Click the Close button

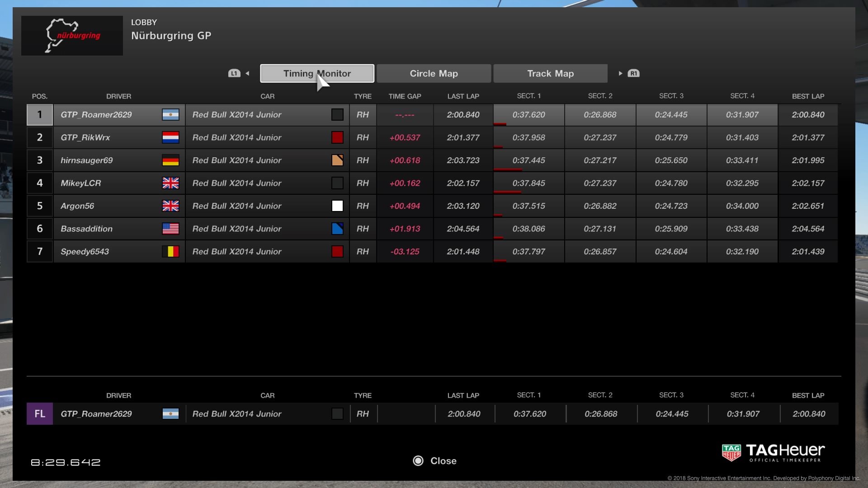[434, 461]
